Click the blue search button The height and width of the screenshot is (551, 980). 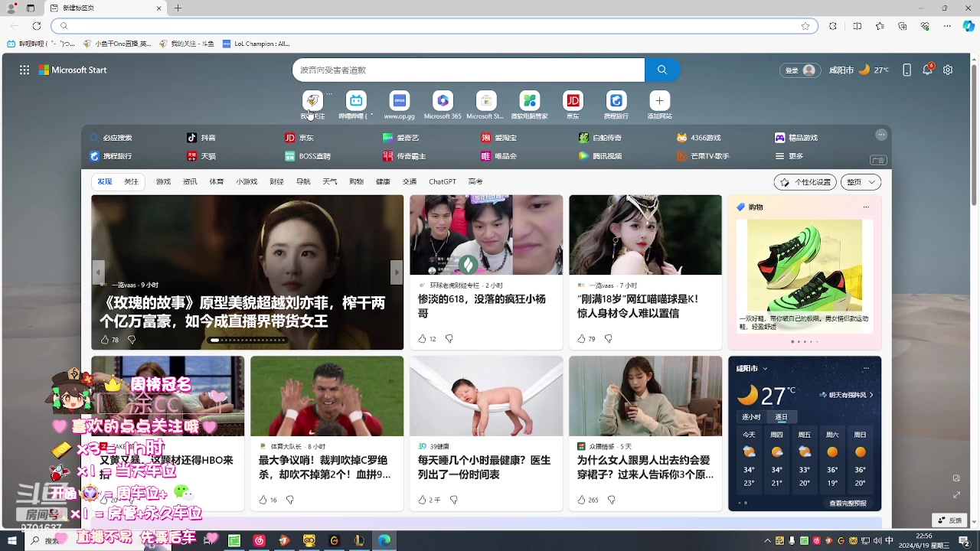[662, 70]
